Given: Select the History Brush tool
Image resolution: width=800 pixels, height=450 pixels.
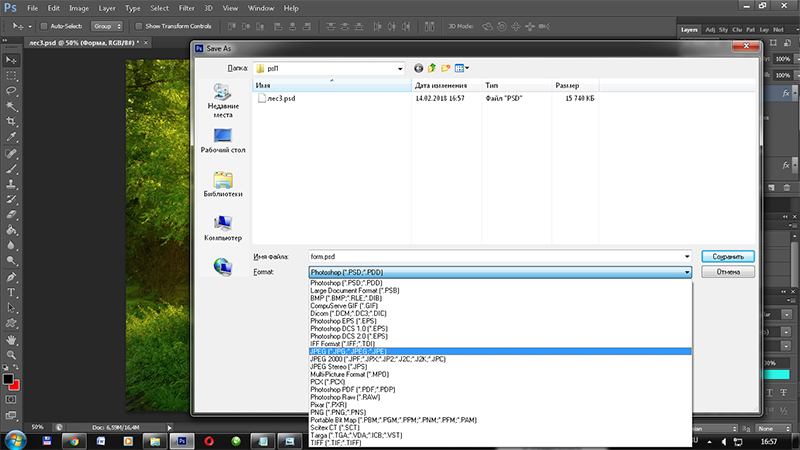Looking at the screenshot, I should [x=11, y=199].
